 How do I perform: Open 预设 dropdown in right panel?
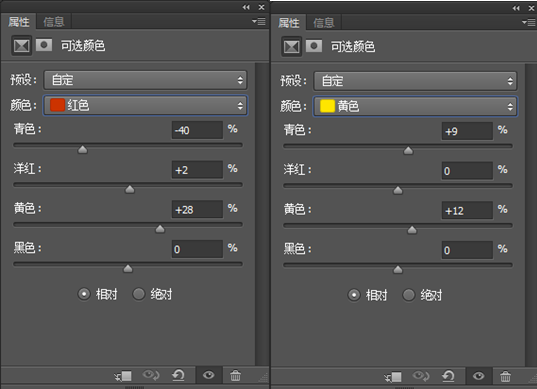(x=415, y=81)
